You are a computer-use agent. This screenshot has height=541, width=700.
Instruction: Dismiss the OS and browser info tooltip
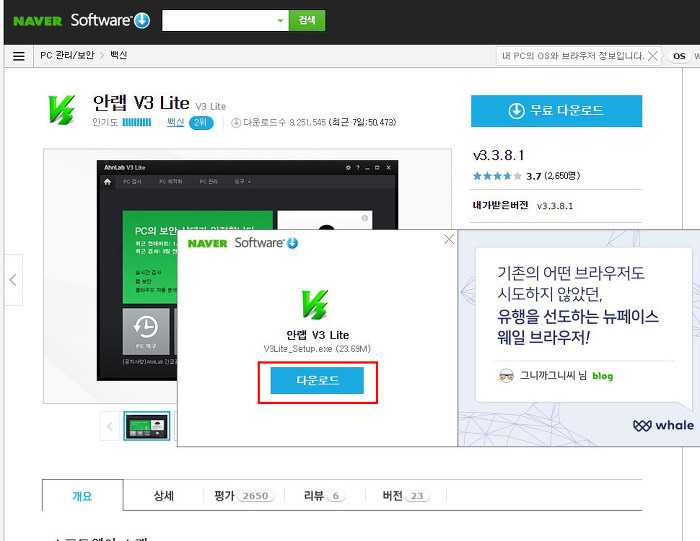coord(653,56)
